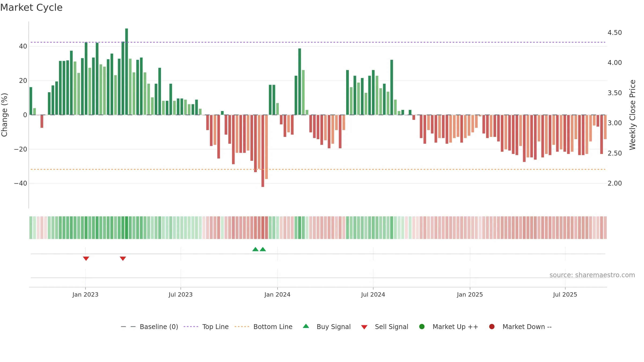Screen dimensions: 644x362
Task: Click the Jul 2025 axis label
Action: point(565,295)
